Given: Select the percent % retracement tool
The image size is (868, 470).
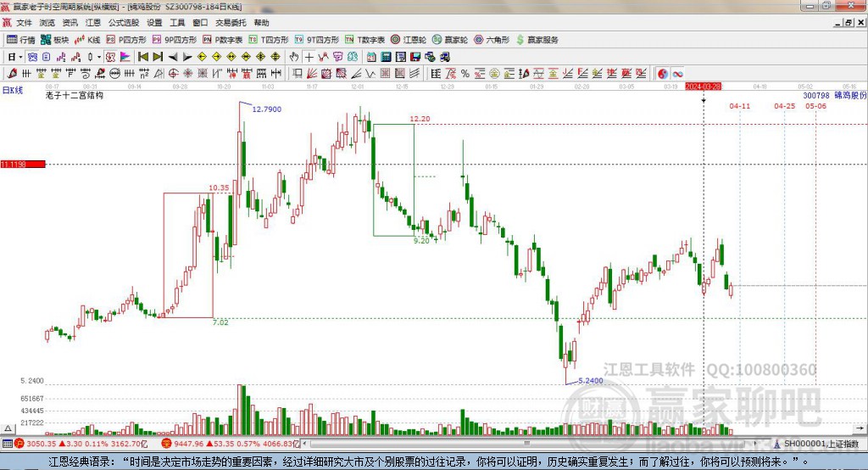Looking at the screenshot, I should pyautogui.click(x=465, y=74).
